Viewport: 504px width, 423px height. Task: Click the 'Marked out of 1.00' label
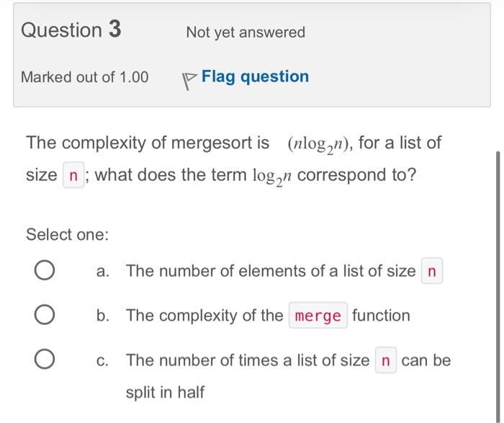point(84,77)
